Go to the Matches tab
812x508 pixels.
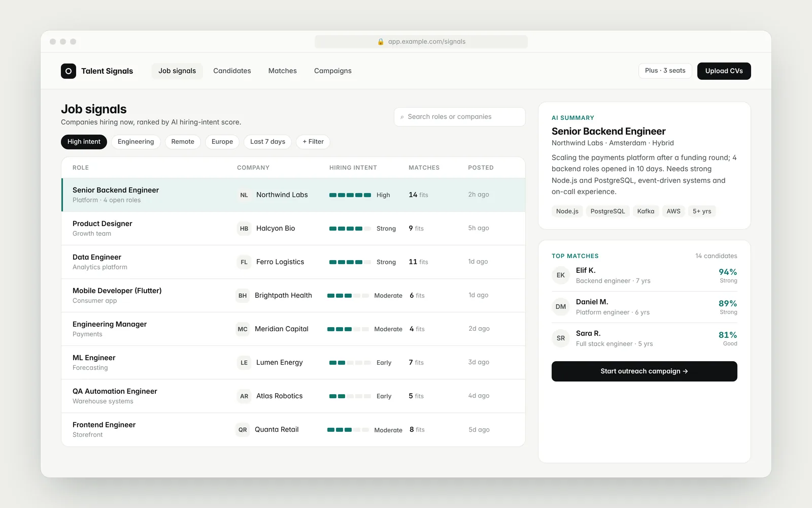(283, 71)
